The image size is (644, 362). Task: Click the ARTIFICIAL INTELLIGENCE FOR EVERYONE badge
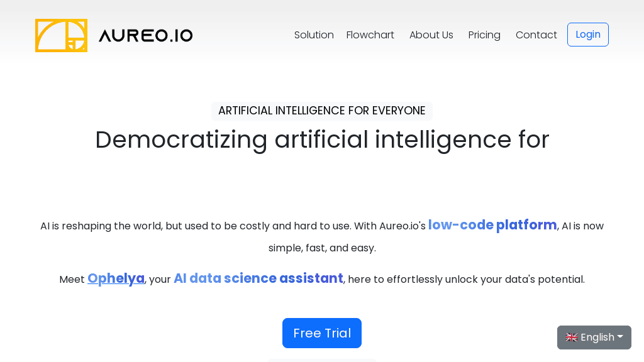322,111
